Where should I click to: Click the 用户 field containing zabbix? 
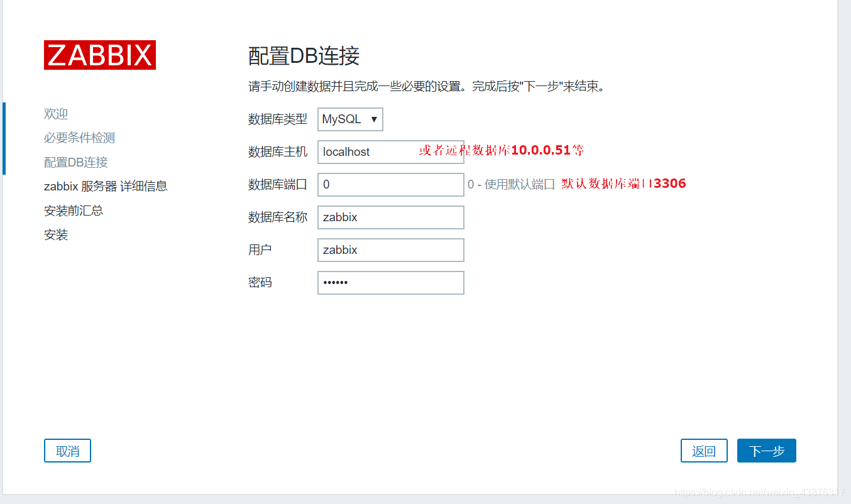391,250
